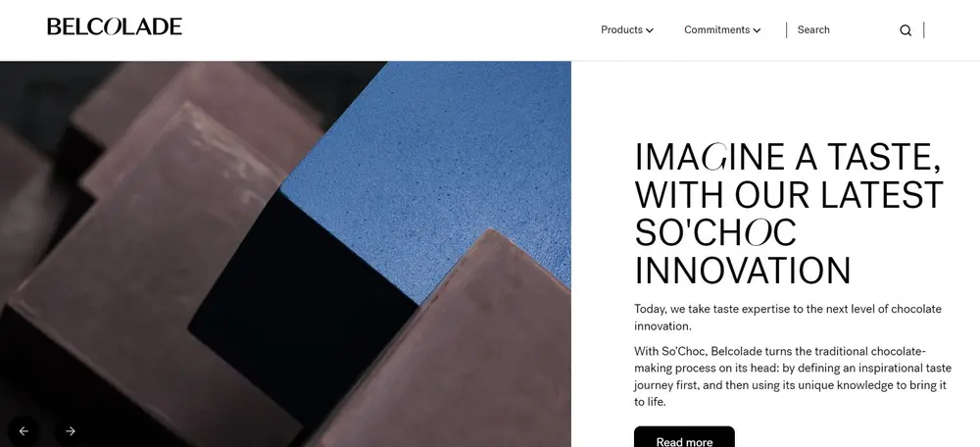Viewport: 980px width, 447px height.
Task: Focus the Search text field
Action: coord(844,30)
